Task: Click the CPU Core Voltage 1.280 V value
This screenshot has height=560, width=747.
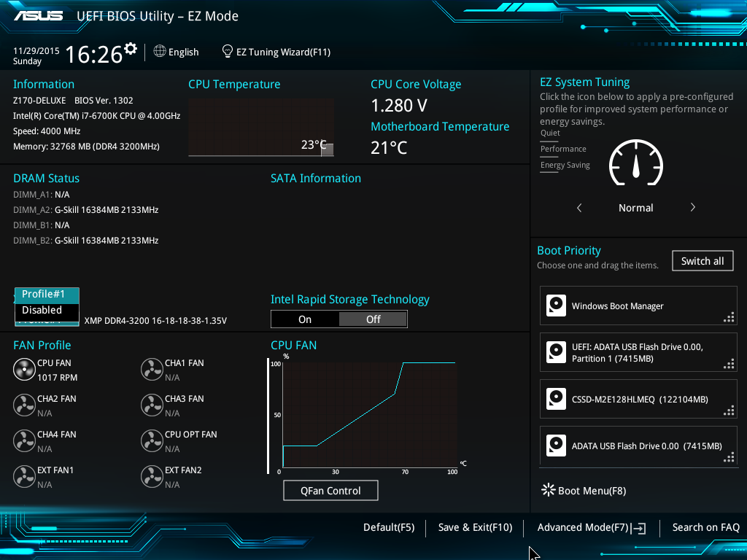Action: click(x=399, y=106)
